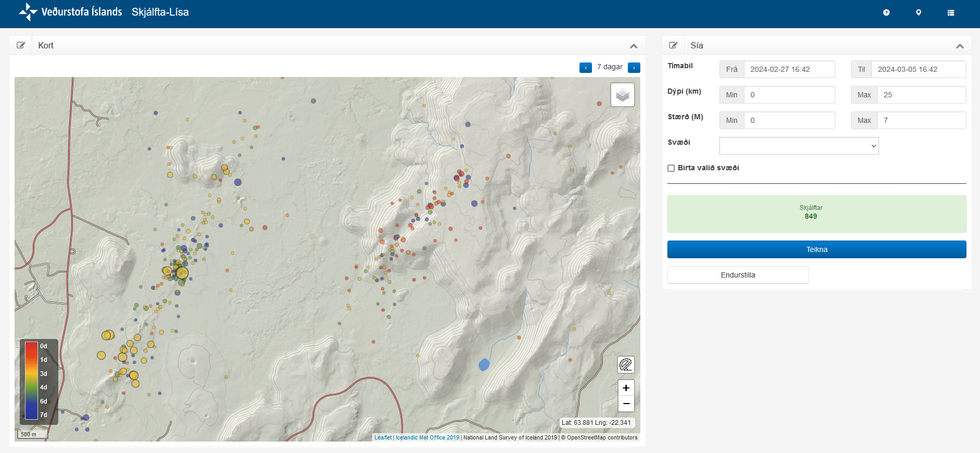Click the age color scale legend
Image resolution: width=980 pixels, height=453 pixels.
click(32, 381)
